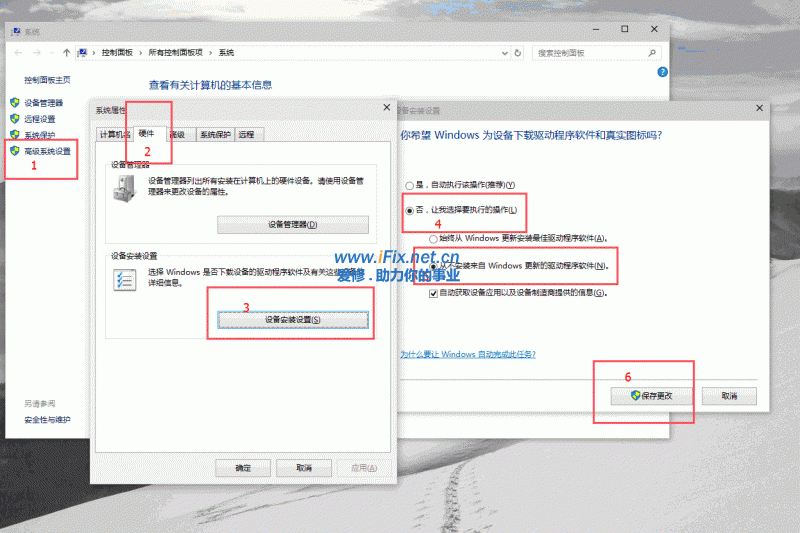Open 设备管理器 link in left sidebar
800x533 pixels.
pyautogui.click(x=43, y=103)
